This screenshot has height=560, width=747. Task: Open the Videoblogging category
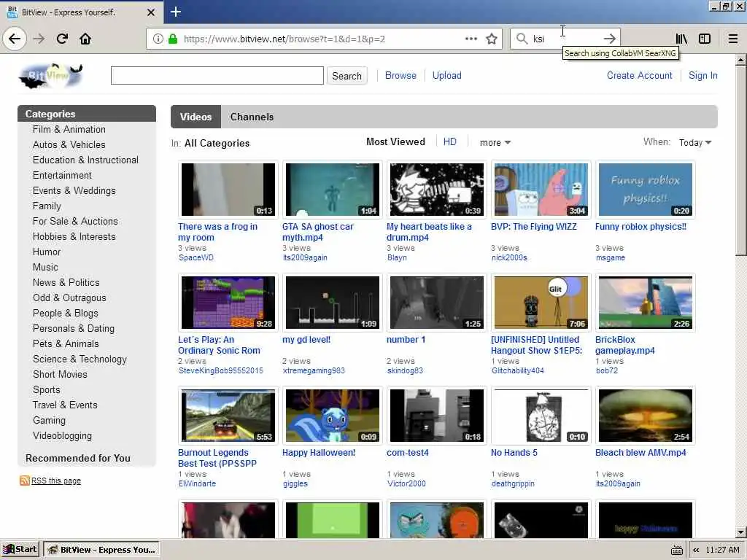(63, 435)
